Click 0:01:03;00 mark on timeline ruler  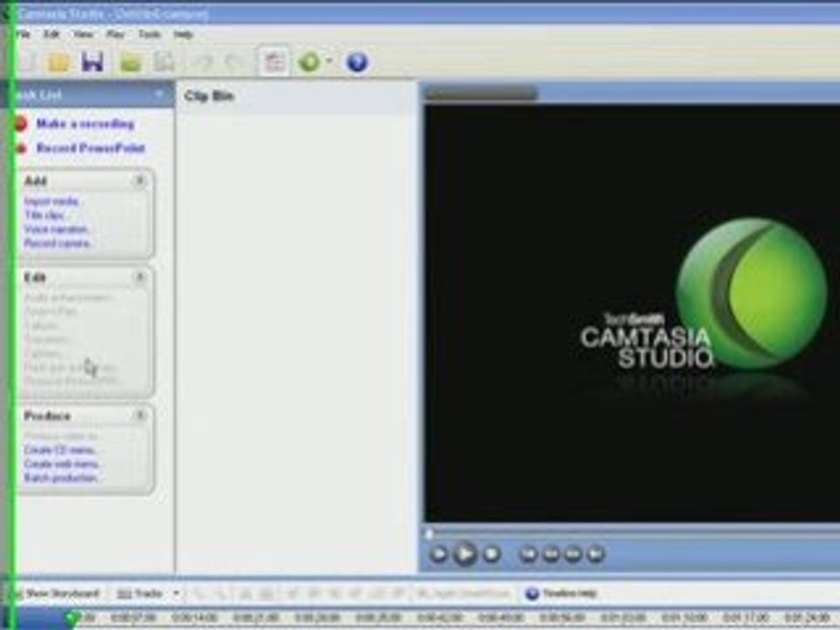[x=623, y=619]
